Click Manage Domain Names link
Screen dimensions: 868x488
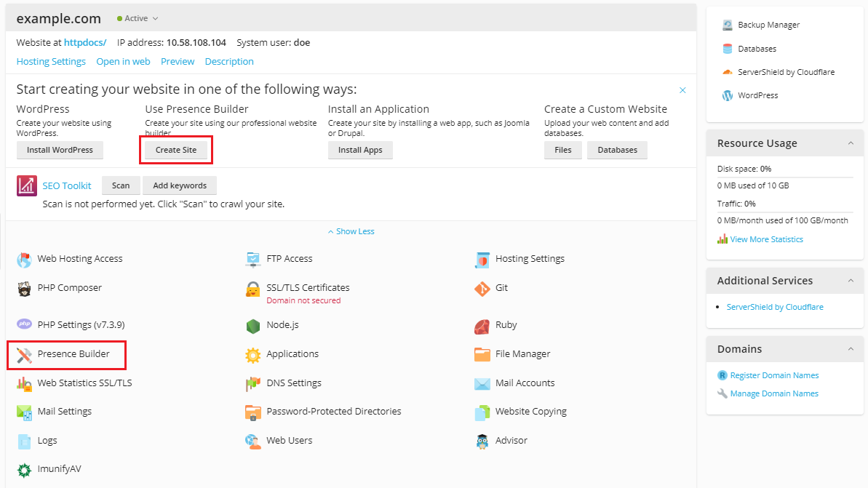pyautogui.click(x=774, y=394)
